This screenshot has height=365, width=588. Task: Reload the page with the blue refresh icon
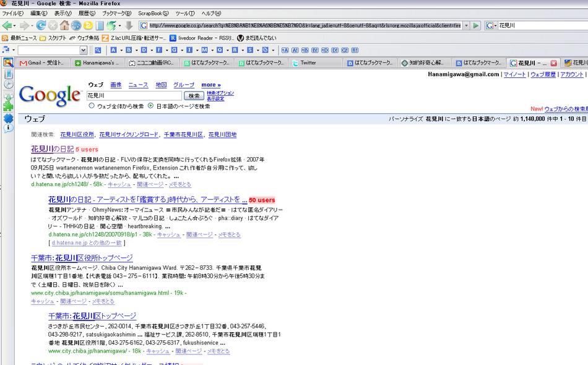point(41,25)
